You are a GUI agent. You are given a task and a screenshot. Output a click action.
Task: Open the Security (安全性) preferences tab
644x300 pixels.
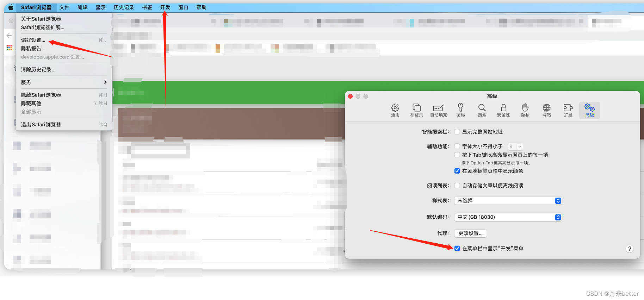[503, 110]
